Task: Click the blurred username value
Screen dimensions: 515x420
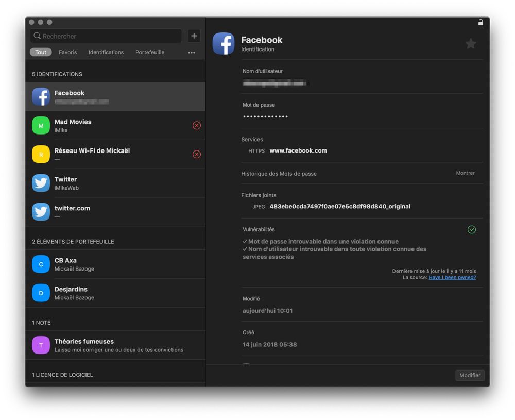Action: pyautogui.click(x=274, y=83)
